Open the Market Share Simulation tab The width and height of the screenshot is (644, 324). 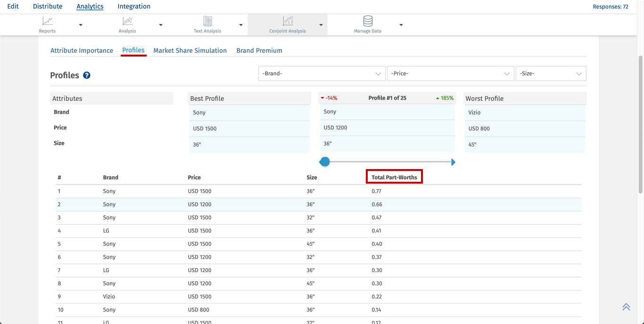[x=190, y=50]
